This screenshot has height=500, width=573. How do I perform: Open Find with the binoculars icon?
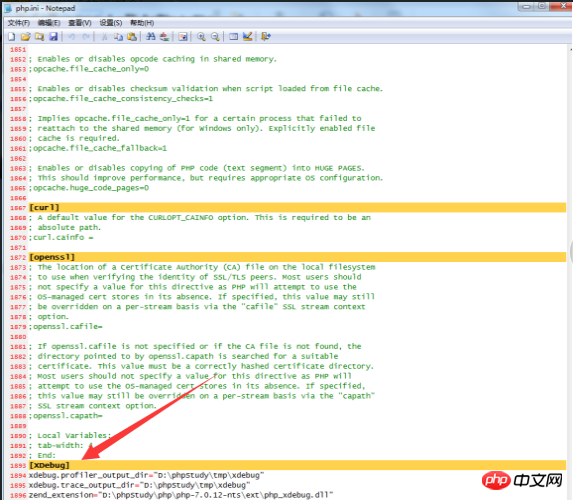point(151,37)
